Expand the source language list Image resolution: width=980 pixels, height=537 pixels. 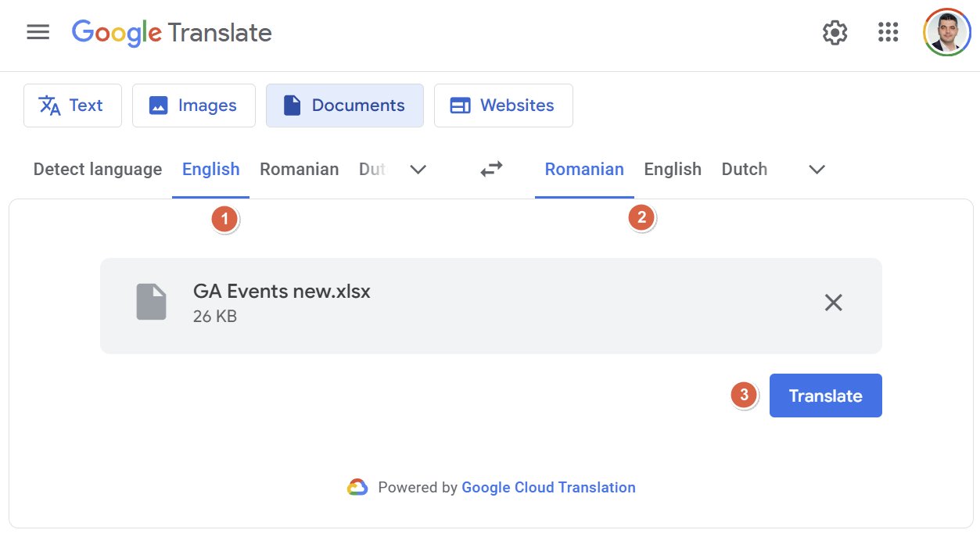pyautogui.click(x=418, y=169)
